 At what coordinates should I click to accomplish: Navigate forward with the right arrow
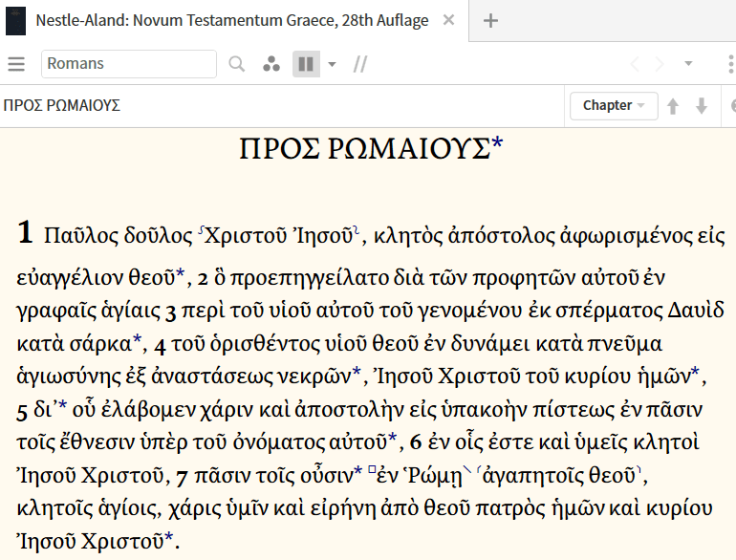click(659, 64)
